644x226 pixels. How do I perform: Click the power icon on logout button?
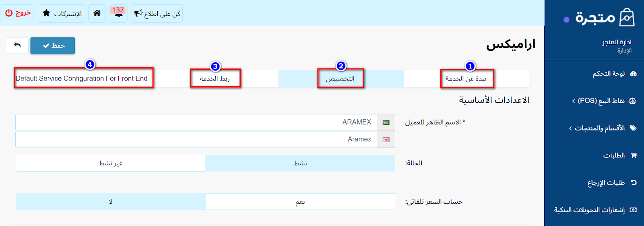(9, 13)
